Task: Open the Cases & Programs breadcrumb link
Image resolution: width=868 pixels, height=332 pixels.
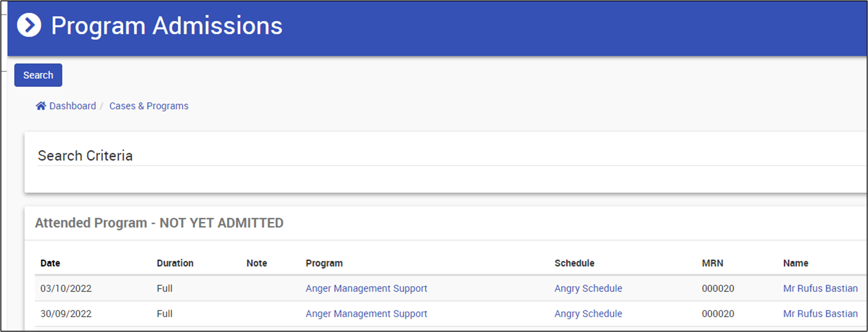Action: 149,106
